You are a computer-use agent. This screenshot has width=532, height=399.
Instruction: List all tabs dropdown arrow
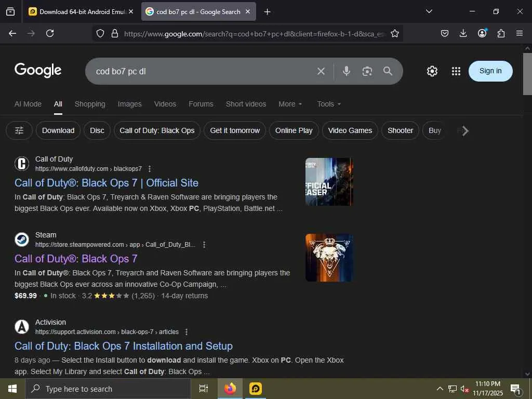[429, 11]
